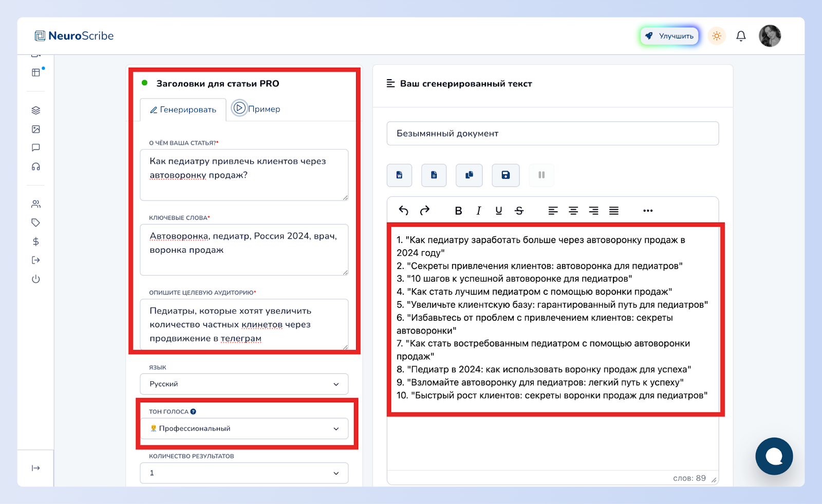Click the NeuroScribe logo
Viewport: 822px width, 504px height.
pyautogui.click(x=74, y=36)
